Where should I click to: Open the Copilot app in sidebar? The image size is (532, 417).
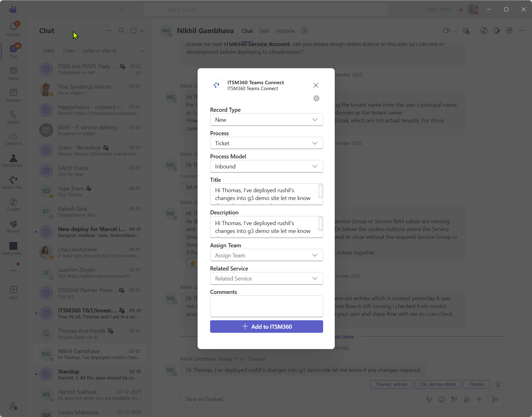tap(13, 204)
